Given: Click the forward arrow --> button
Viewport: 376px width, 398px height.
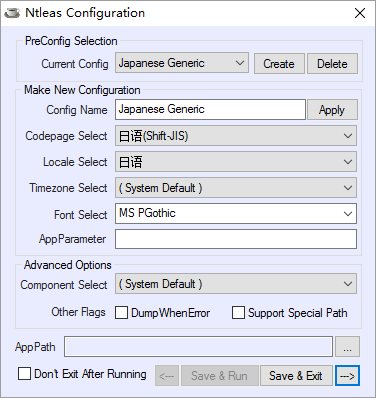Looking at the screenshot, I should pos(347,376).
